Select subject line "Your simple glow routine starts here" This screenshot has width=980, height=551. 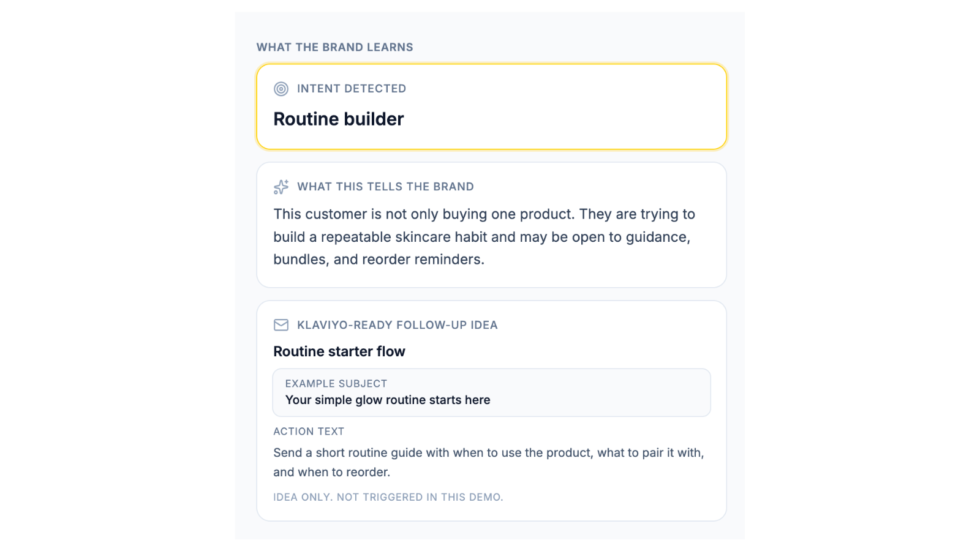[x=388, y=400]
